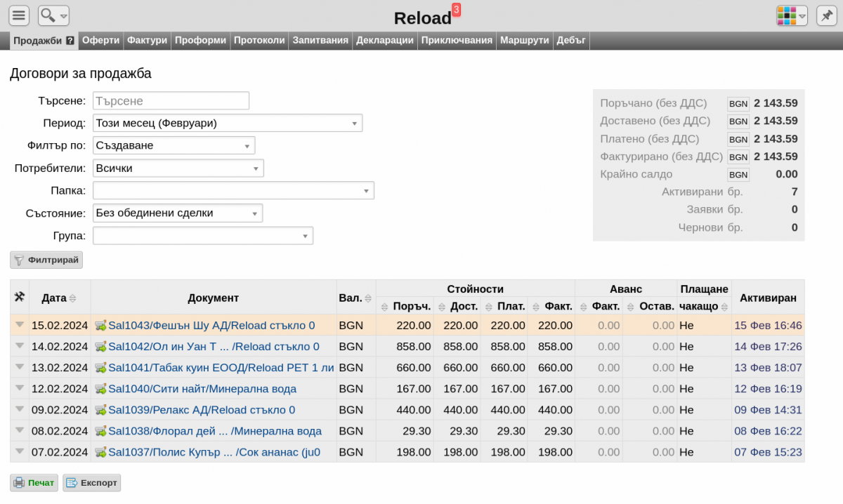Switch to the Проформи tab
843x504 pixels.
(x=200, y=41)
